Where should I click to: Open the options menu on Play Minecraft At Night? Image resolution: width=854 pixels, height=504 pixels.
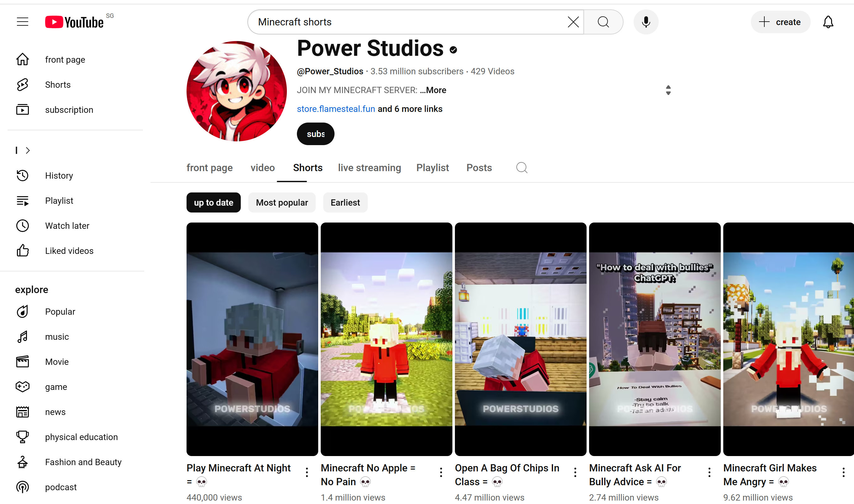click(307, 472)
